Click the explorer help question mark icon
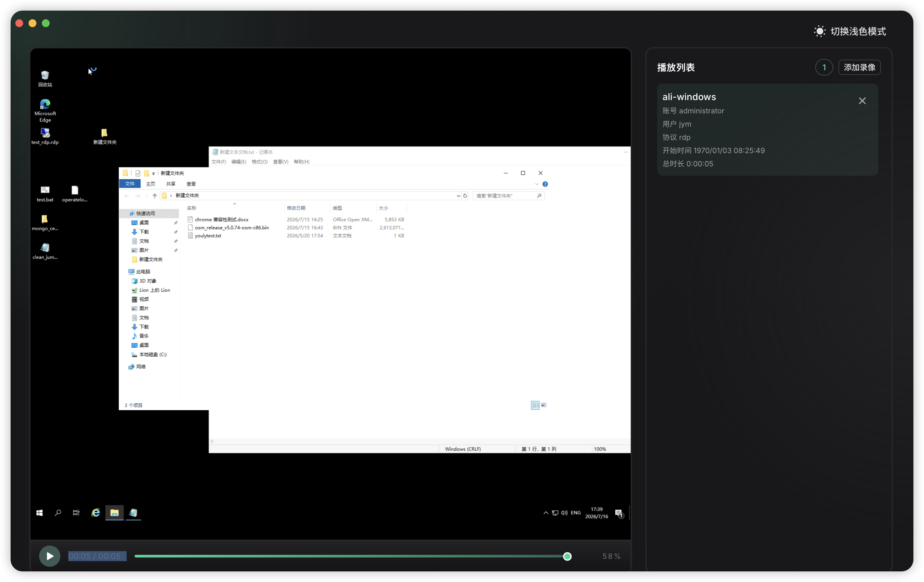Image resolution: width=924 pixels, height=582 pixels. (x=545, y=184)
